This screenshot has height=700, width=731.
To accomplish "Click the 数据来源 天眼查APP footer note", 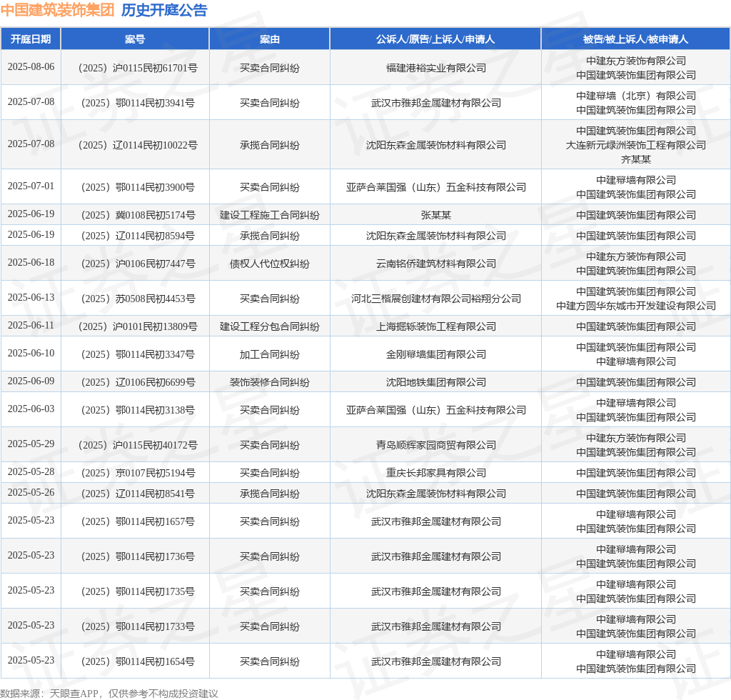I will [x=109, y=694].
